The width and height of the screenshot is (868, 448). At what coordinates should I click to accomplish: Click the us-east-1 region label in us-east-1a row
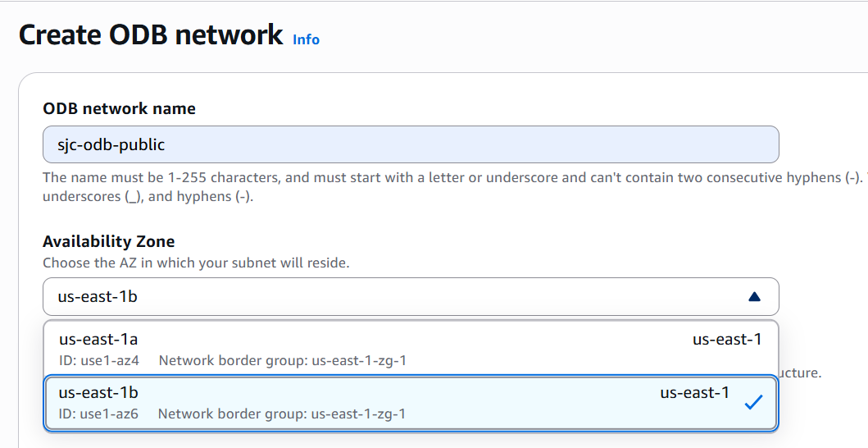point(727,340)
